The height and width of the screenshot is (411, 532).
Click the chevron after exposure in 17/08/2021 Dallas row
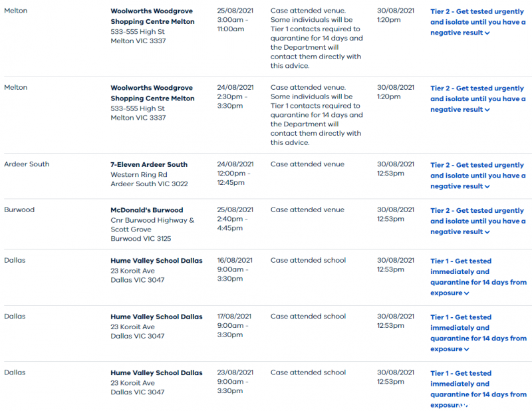point(467,350)
